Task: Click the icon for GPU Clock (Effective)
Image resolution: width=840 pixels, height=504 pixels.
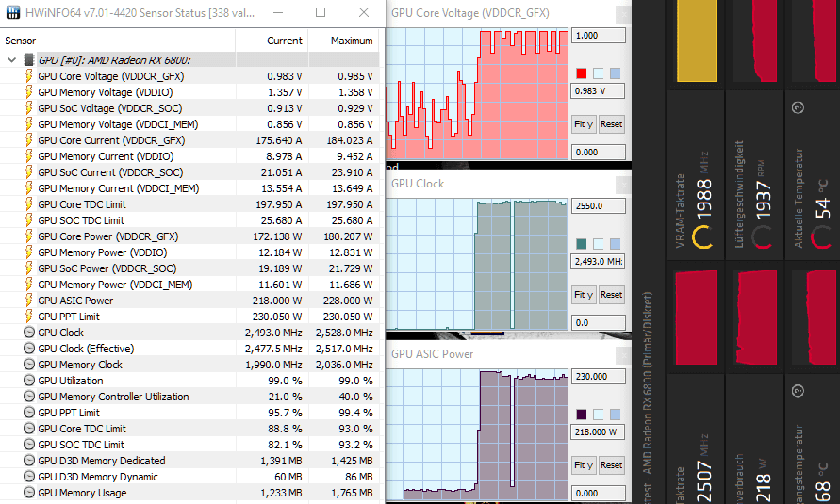Action: coord(29,349)
